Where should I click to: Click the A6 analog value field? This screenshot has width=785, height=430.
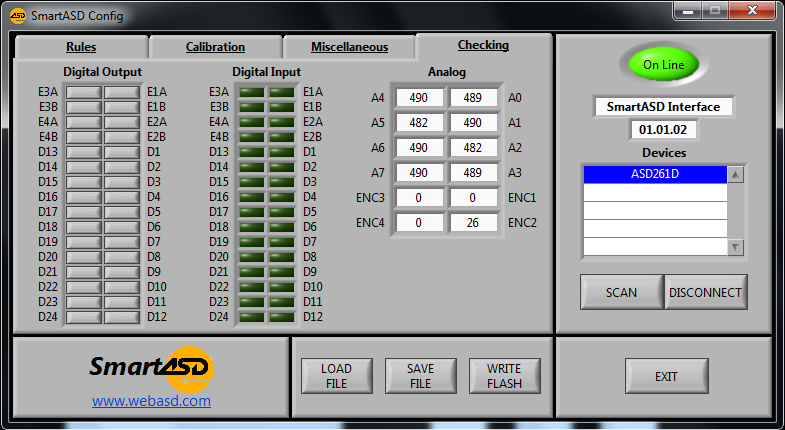pos(419,148)
